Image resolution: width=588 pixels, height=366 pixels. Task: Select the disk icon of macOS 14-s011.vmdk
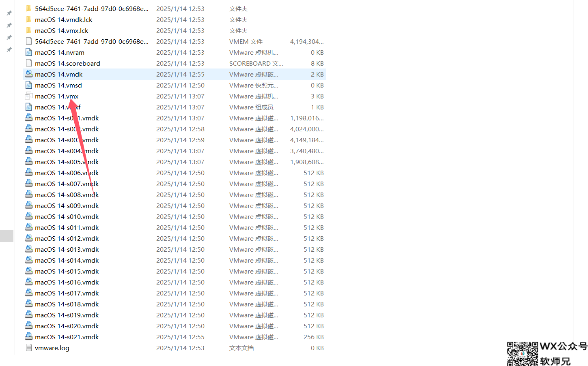point(28,227)
